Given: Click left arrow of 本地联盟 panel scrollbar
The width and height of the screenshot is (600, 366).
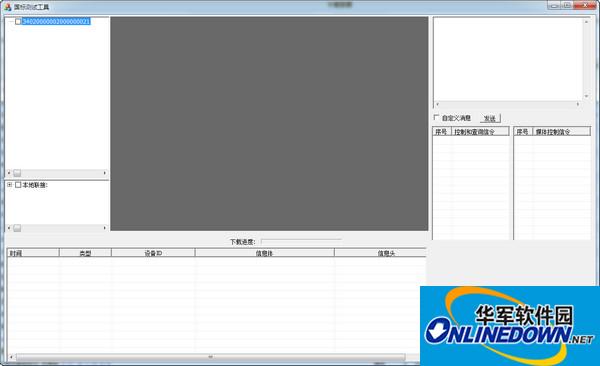Looking at the screenshot, I should (x=9, y=228).
